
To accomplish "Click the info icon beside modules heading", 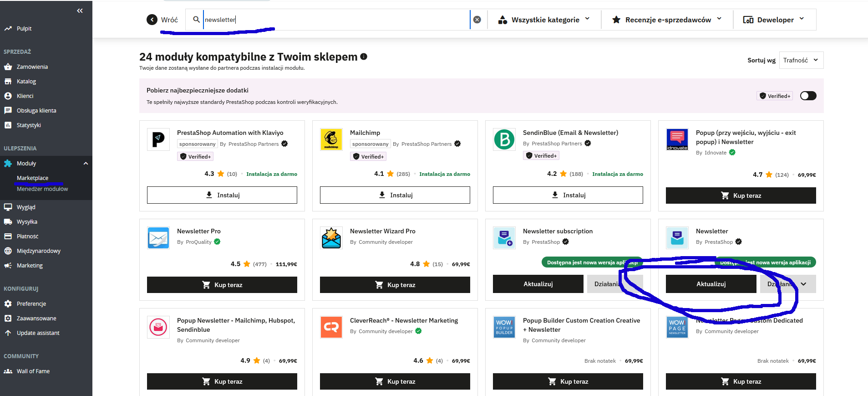I will pyautogui.click(x=364, y=57).
